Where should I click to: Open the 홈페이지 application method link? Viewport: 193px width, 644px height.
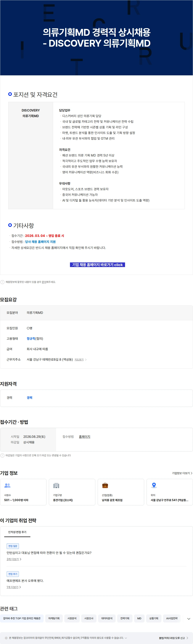coord(84,436)
